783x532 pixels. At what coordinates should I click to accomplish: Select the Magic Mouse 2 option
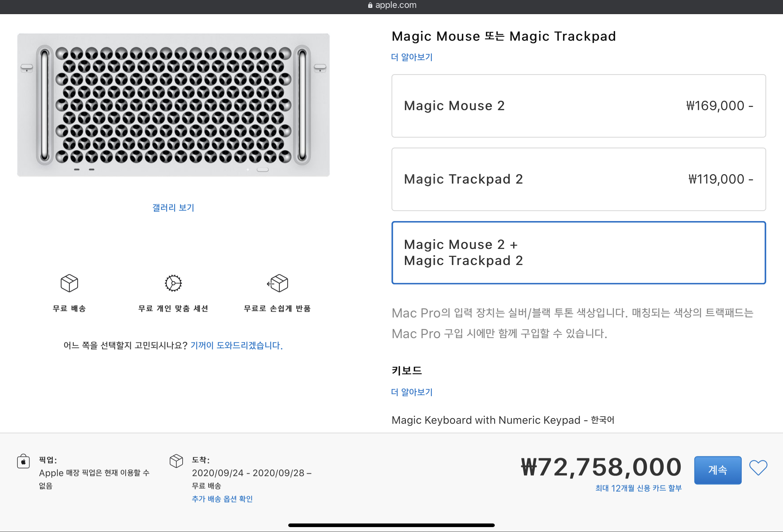tap(578, 106)
